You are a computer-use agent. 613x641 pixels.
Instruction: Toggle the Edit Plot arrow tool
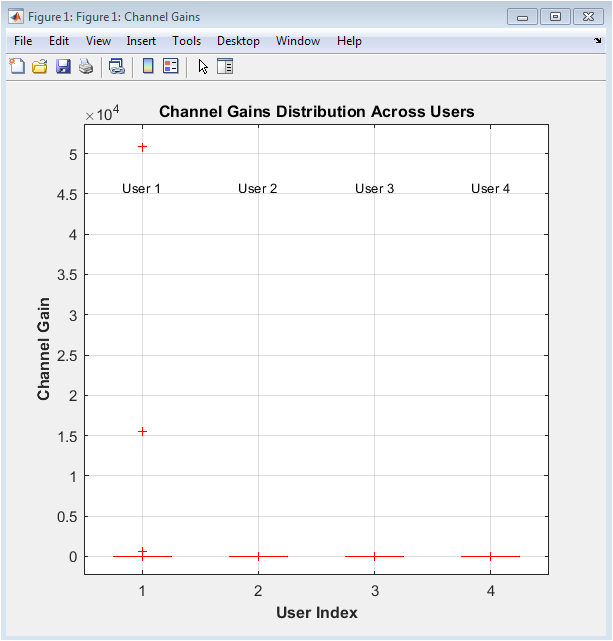[203, 67]
